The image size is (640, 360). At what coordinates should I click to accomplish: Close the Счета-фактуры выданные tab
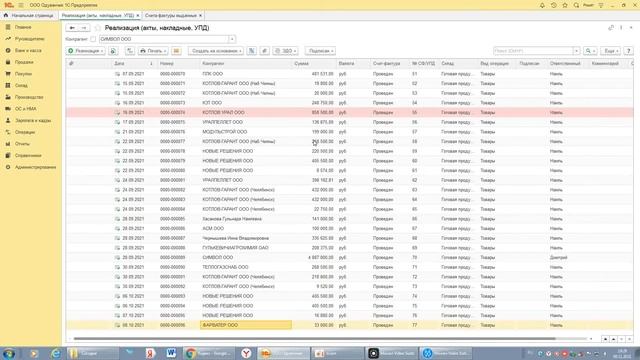(200, 15)
